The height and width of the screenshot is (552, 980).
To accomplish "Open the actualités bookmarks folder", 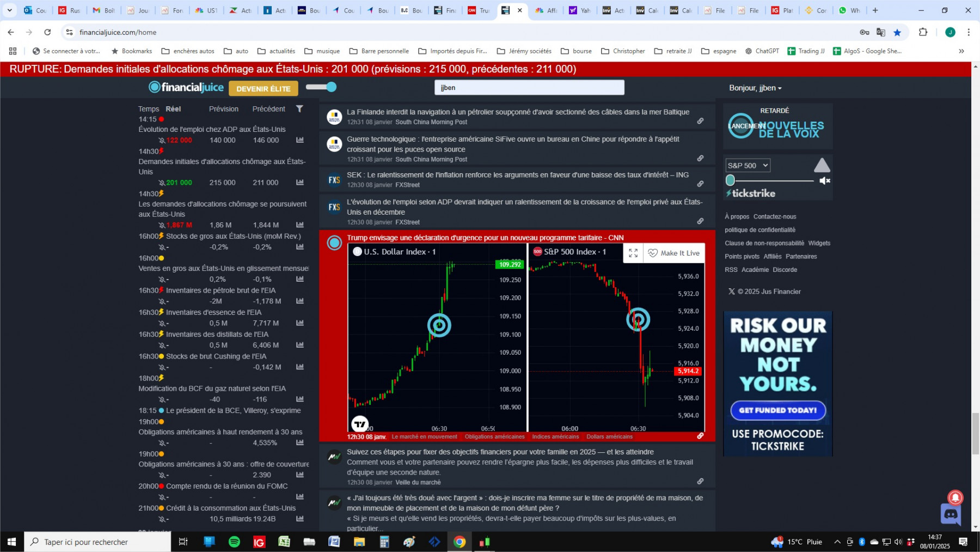I will 276,51.
